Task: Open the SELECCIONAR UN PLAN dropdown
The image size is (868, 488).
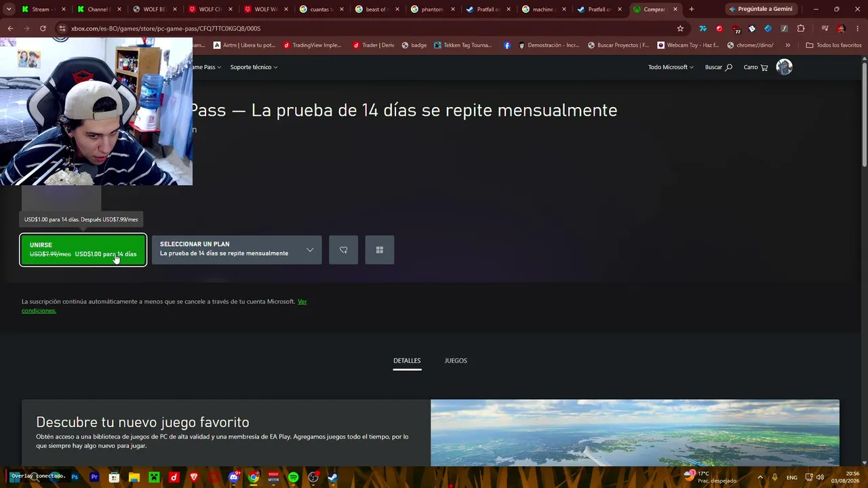Action: 237,249
